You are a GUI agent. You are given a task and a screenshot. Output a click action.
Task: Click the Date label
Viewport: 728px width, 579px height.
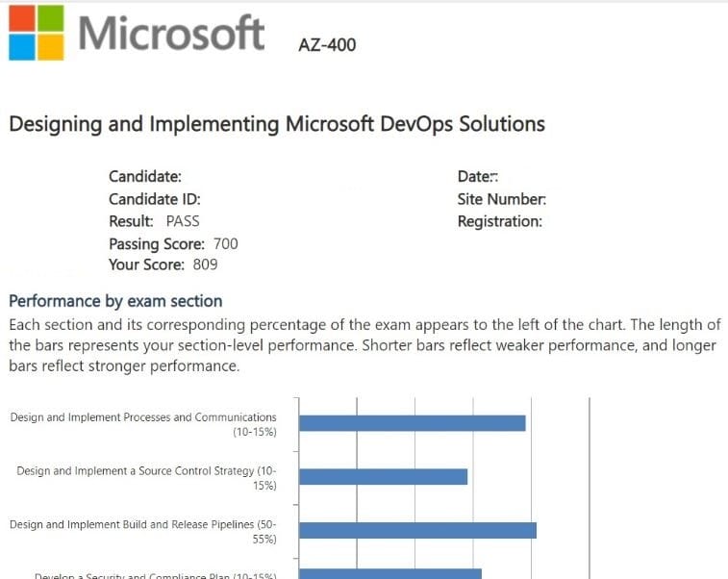click(478, 176)
